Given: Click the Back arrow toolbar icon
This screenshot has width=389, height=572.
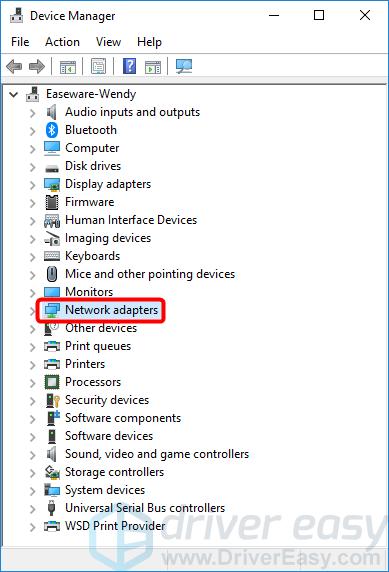Looking at the screenshot, I should pyautogui.click(x=14, y=67).
